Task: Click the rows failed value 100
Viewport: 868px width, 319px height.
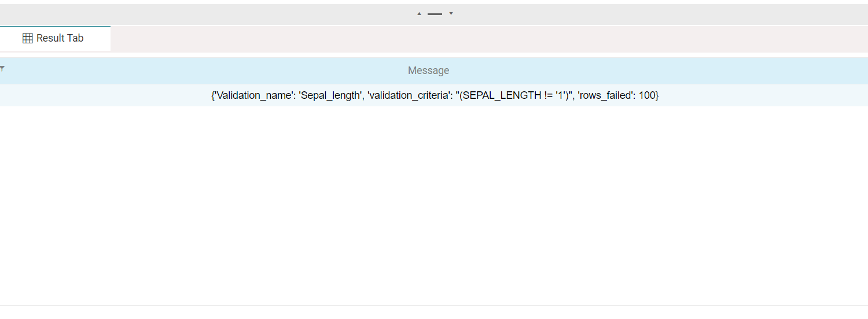Action: [647, 95]
